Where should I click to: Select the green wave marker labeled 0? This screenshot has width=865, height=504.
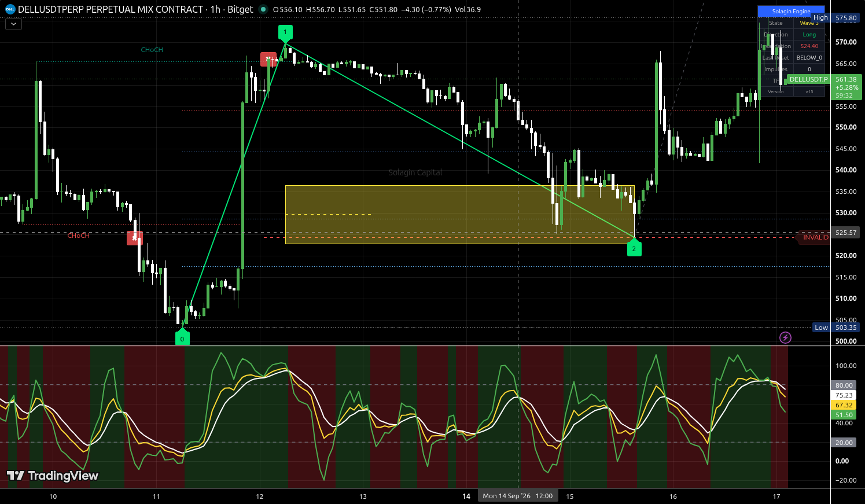click(x=182, y=338)
